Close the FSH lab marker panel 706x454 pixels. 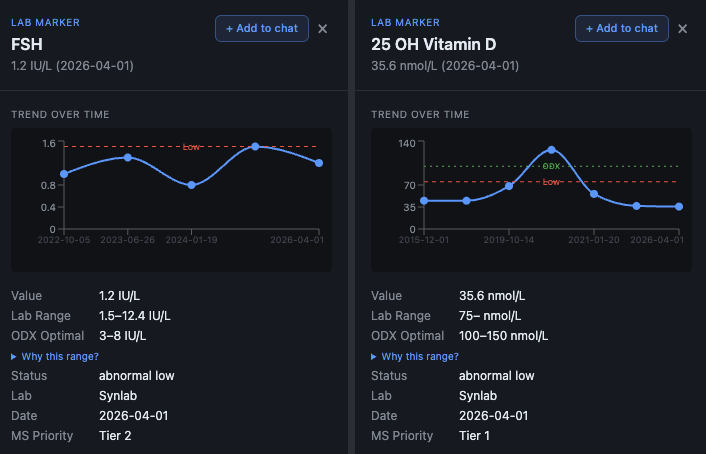322,29
